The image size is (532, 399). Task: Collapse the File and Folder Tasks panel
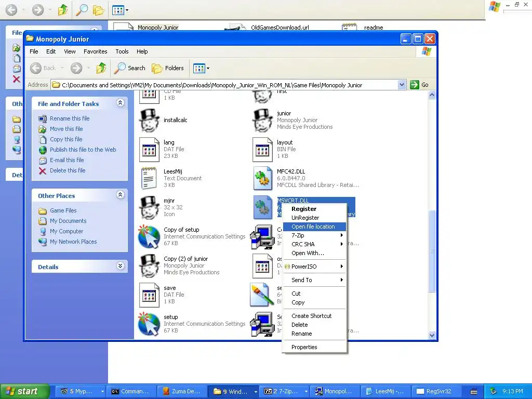(x=121, y=103)
